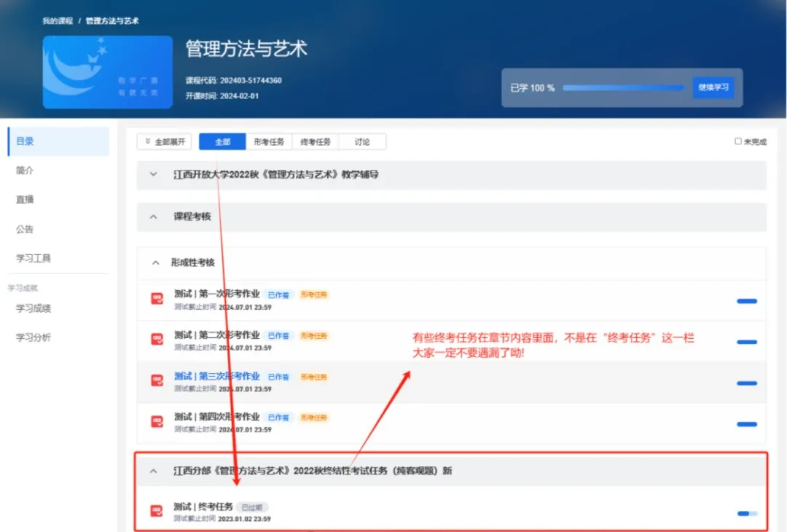
Task: Click the quiz icon beside 测试|终考任务
Action: [x=156, y=508]
